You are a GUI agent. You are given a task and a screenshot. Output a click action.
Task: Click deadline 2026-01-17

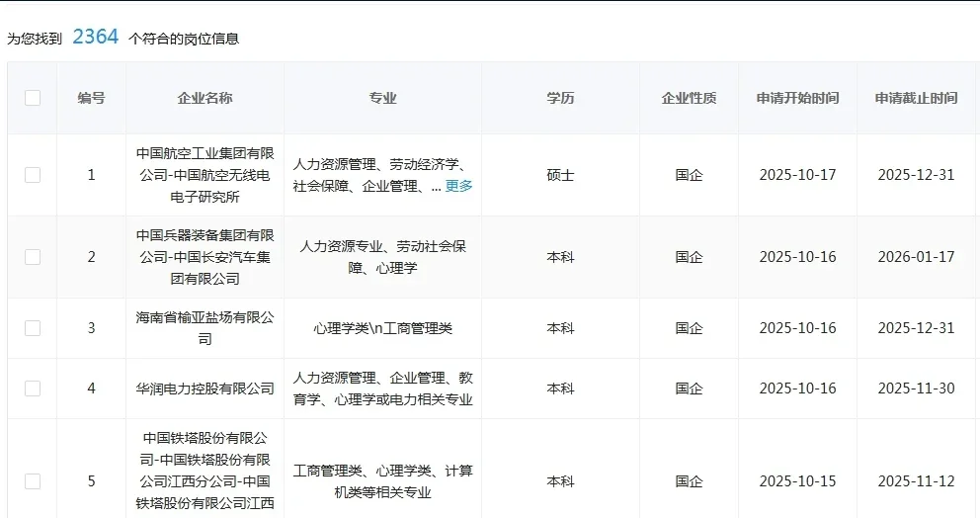pyautogui.click(x=916, y=256)
